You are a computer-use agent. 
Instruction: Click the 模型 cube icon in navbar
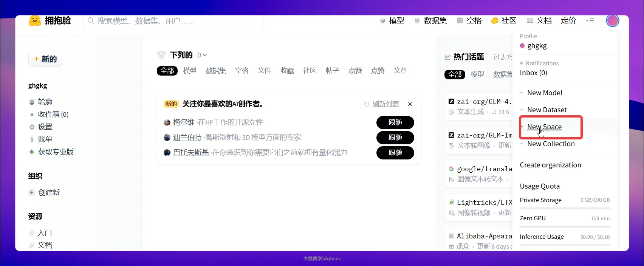[382, 21]
